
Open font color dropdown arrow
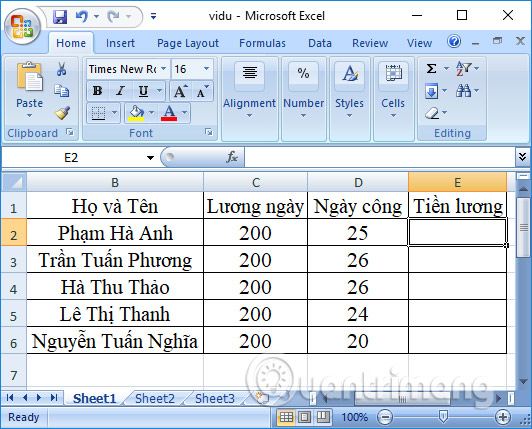pos(184,112)
